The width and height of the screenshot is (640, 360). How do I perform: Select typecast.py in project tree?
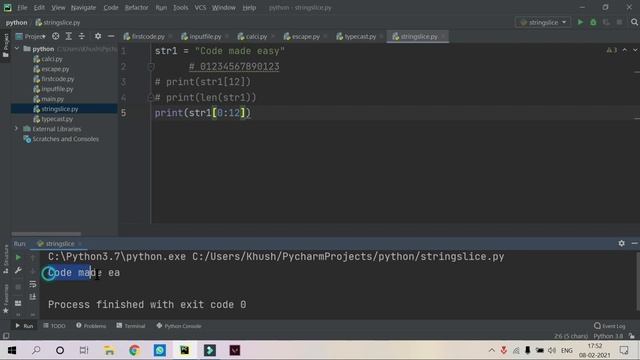click(x=57, y=119)
